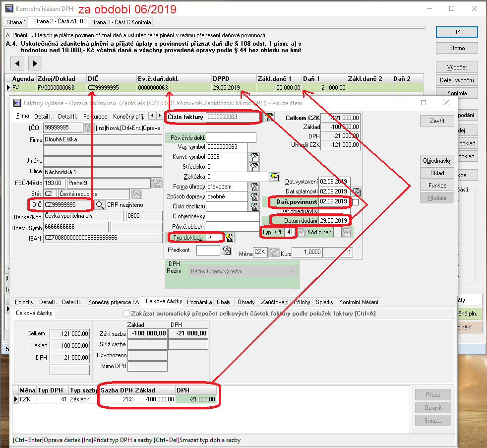Click the Var. symbol field
The width and height of the screenshot is (487, 448).
point(227,147)
